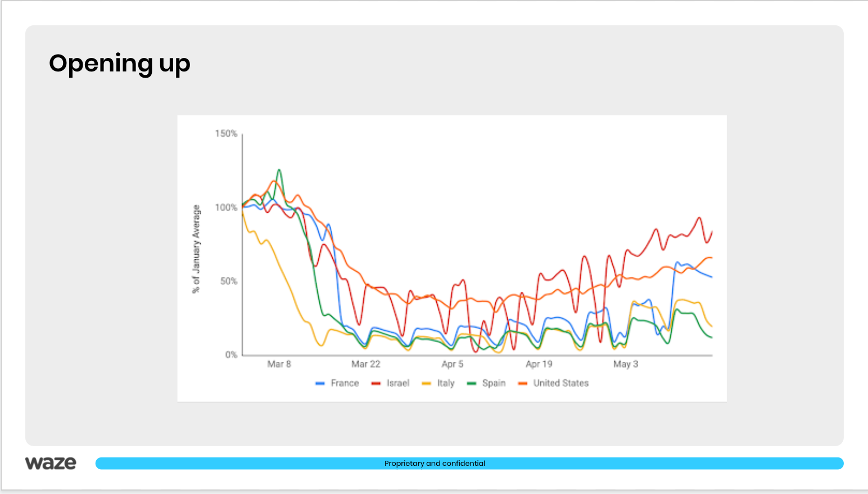868x494 pixels.
Task: Expand the May 3 axis label
Action: (x=625, y=364)
